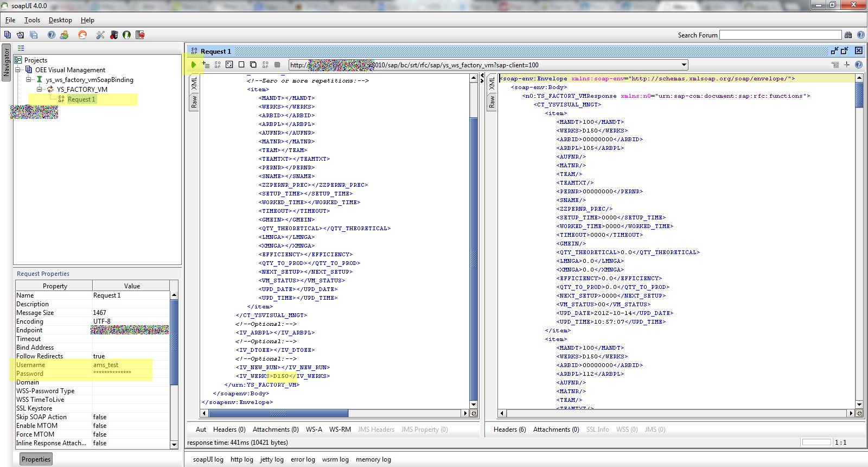The width and height of the screenshot is (868, 467).
Task: Collapse the OEE Visual Management project node
Action: (x=18, y=70)
